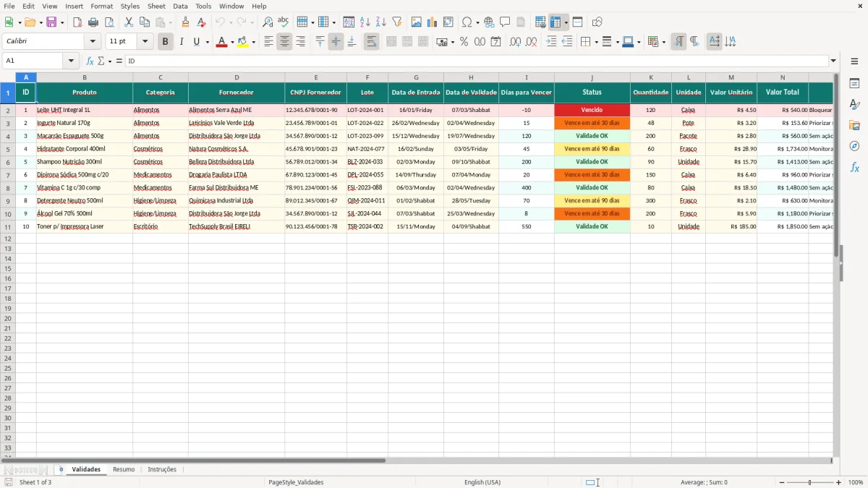Click the Draw Functions shapes icon
This screenshot has height=488, width=868.
click(x=597, y=22)
